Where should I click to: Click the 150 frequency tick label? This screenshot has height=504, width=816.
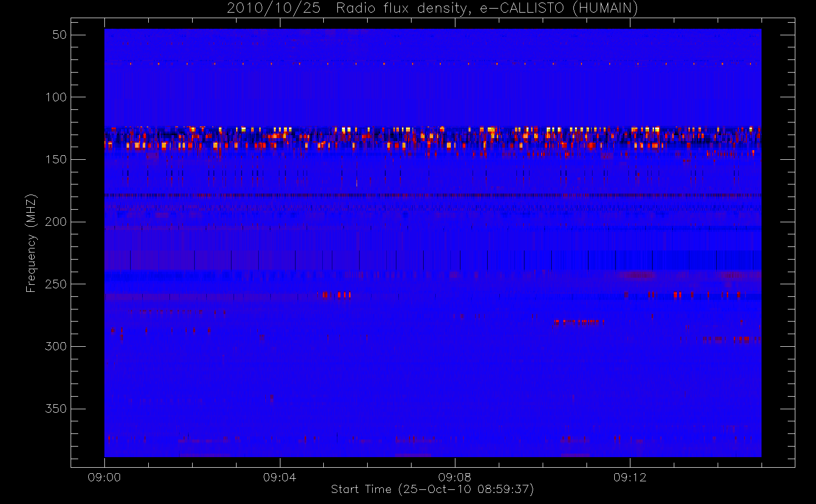[56, 160]
